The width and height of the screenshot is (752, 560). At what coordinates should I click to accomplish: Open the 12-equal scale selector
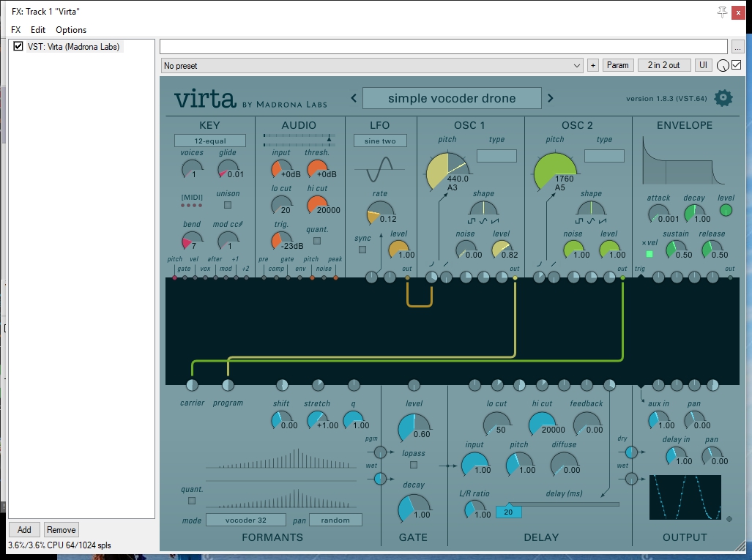(210, 141)
